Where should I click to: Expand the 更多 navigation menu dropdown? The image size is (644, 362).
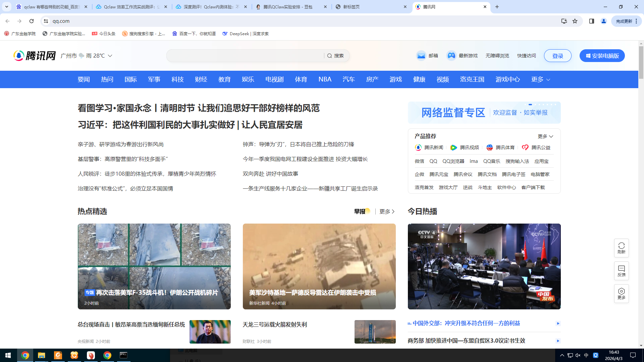point(541,79)
